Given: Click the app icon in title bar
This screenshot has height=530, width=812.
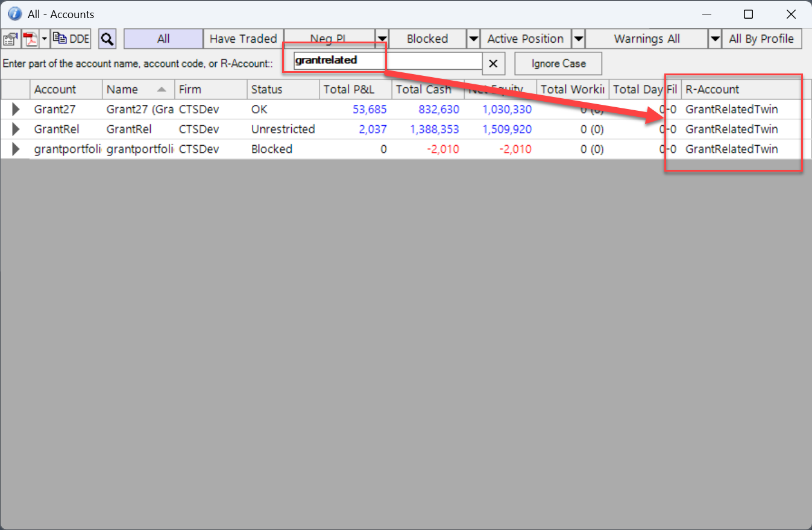Looking at the screenshot, I should [x=14, y=14].
